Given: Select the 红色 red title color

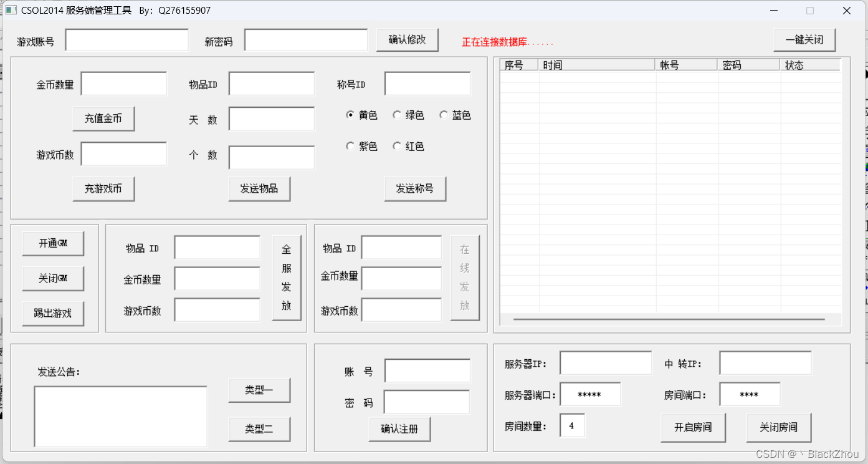Looking at the screenshot, I should pos(397,145).
